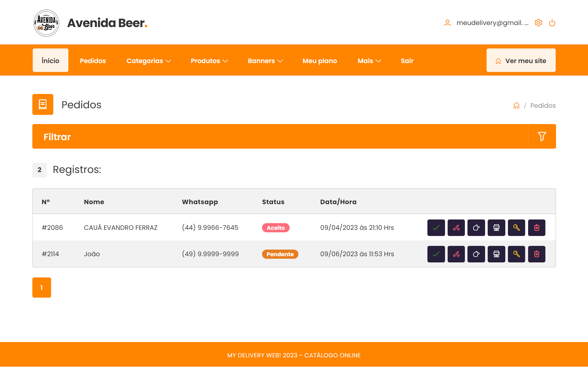Click green checkmark for order #2086
Image resolution: width=588 pixels, height=367 pixels.
(436, 228)
